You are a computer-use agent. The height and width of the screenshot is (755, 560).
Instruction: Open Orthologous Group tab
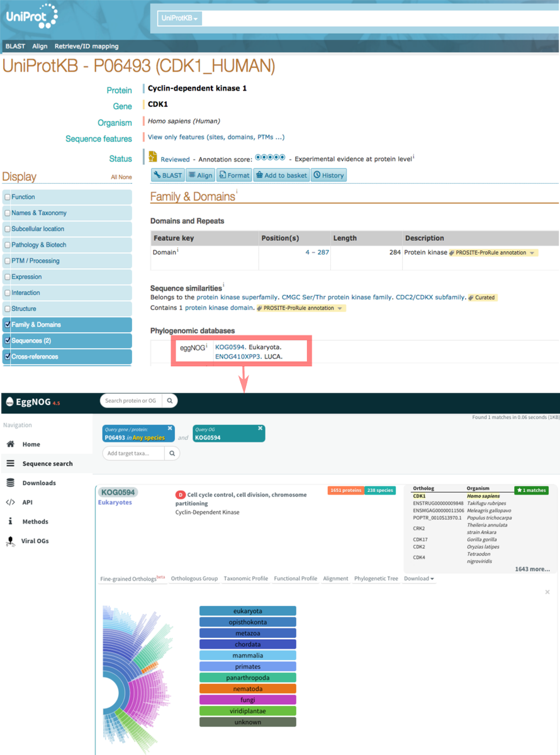[194, 578]
